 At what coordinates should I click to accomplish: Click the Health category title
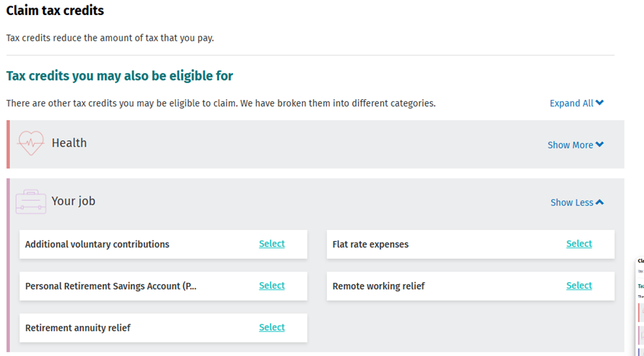[x=69, y=143]
